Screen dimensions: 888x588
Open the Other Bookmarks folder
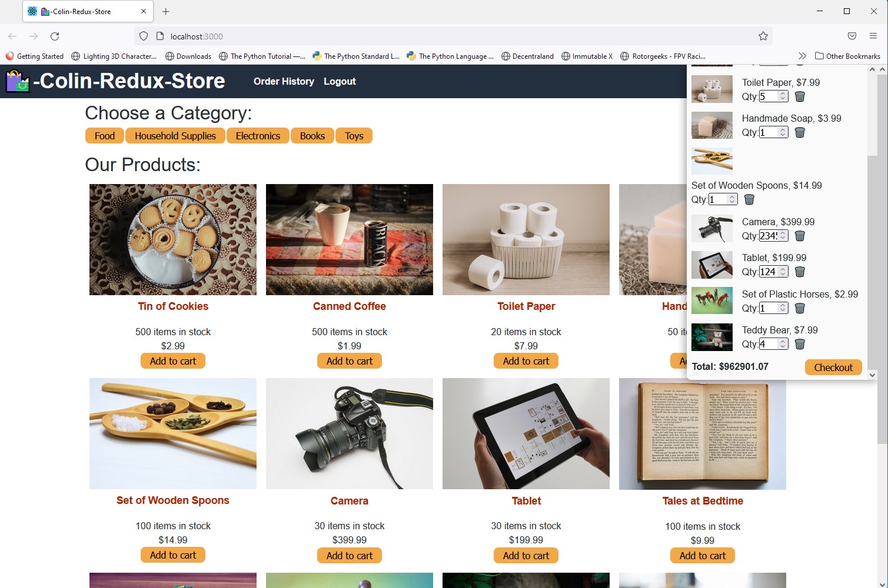click(x=848, y=56)
